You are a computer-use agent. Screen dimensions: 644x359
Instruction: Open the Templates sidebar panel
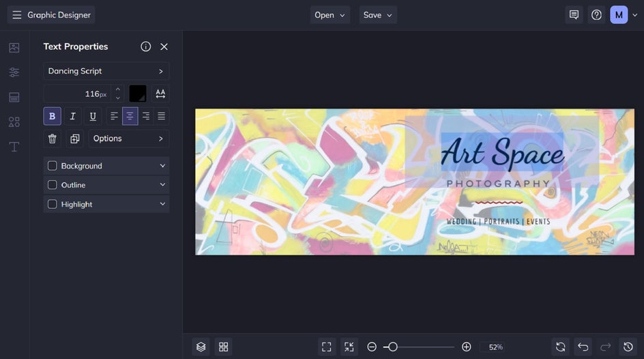point(14,98)
